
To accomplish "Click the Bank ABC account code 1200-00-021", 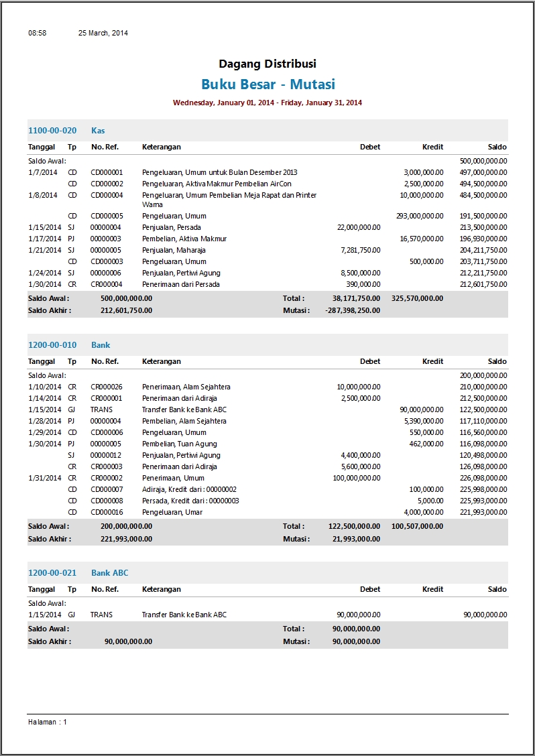I will (x=52, y=573).
